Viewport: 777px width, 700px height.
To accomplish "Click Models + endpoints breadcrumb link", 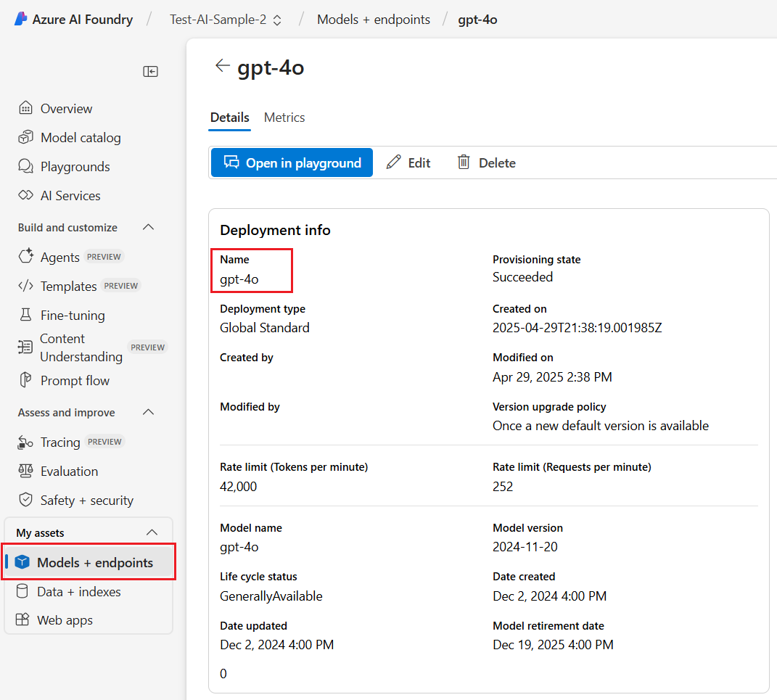I will (x=374, y=20).
